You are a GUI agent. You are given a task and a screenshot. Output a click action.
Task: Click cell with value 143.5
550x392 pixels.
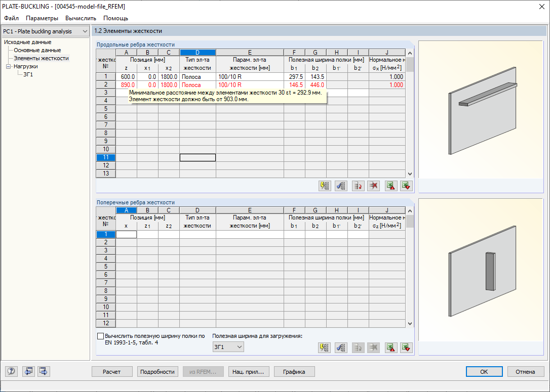tap(316, 77)
